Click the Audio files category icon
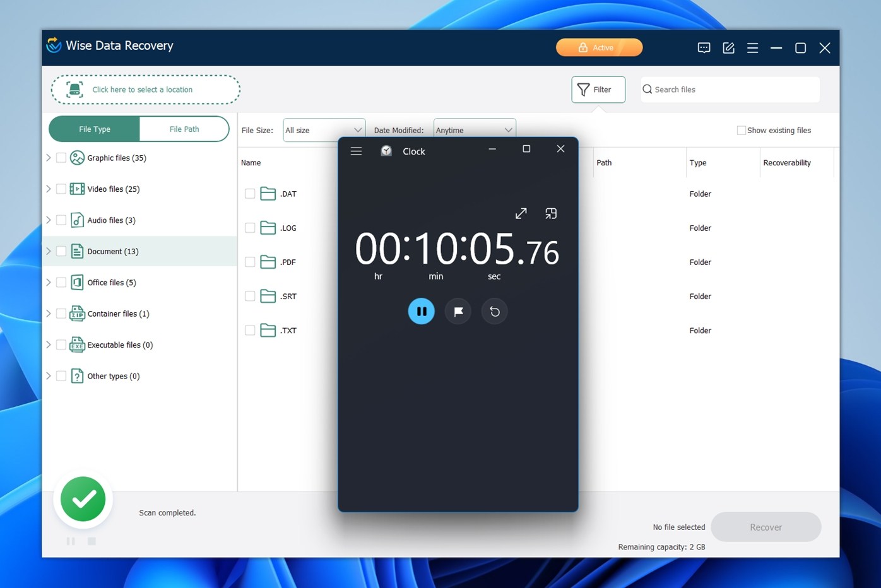The width and height of the screenshot is (881, 588). click(77, 220)
